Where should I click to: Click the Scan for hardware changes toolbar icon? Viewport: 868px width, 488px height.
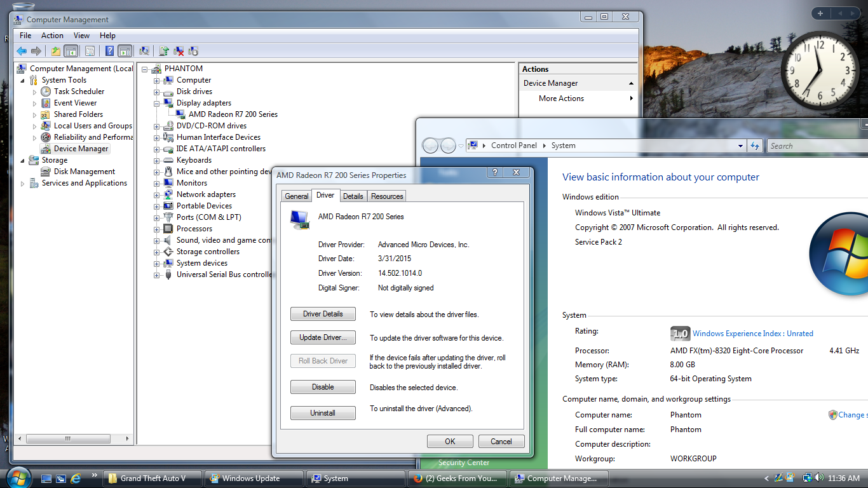pos(144,51)
